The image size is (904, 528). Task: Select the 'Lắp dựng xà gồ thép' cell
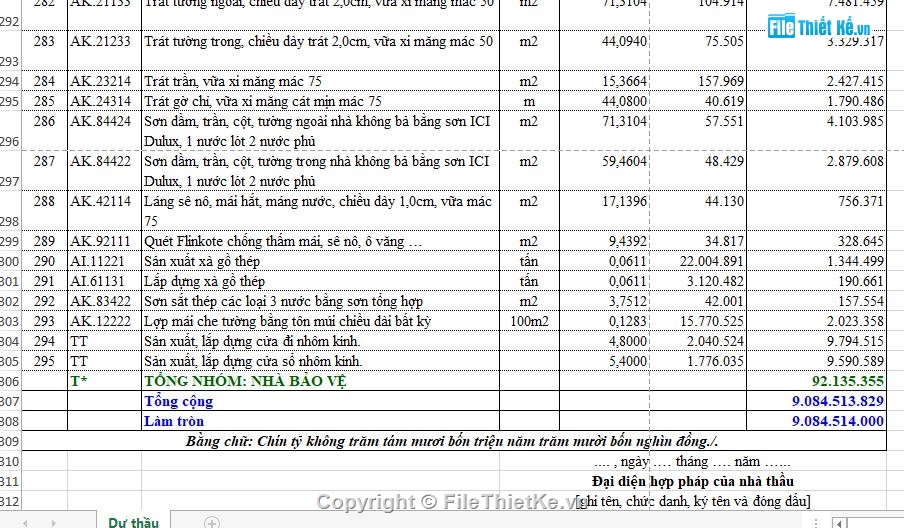point(321,281)
